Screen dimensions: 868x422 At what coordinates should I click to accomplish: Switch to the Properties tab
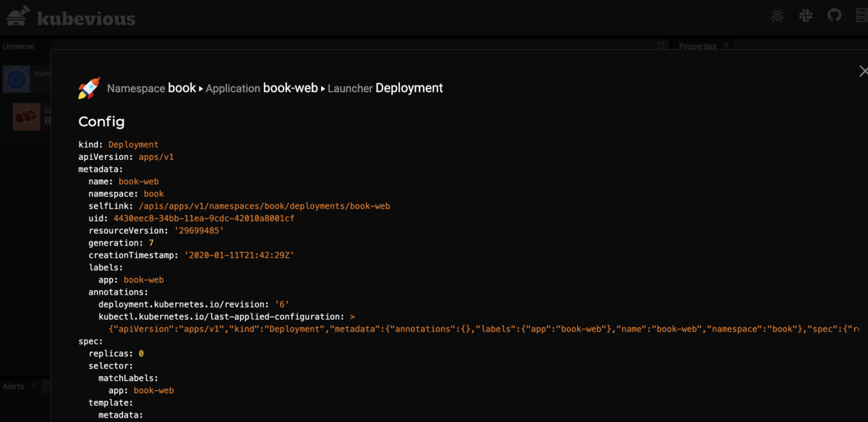[x=697, y=46]
